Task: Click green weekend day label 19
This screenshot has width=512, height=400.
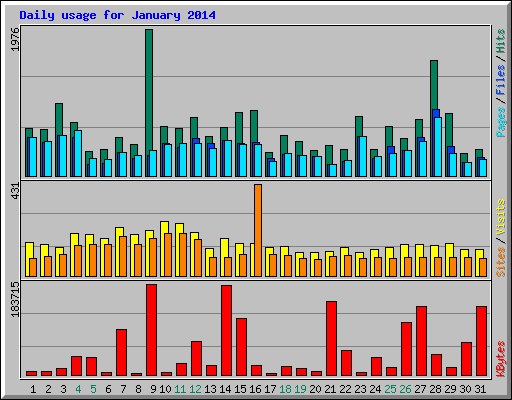Action: [300, 389]
